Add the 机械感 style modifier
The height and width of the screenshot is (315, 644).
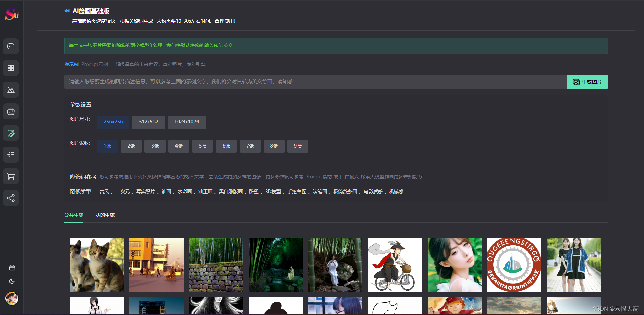pyautogui.click(x=396, y=192)
